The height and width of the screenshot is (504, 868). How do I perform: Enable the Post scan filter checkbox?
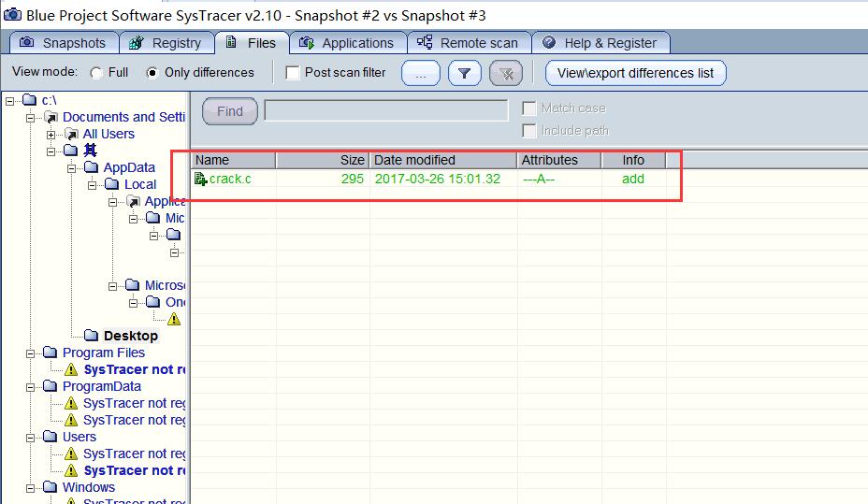(x=292, y=73)
